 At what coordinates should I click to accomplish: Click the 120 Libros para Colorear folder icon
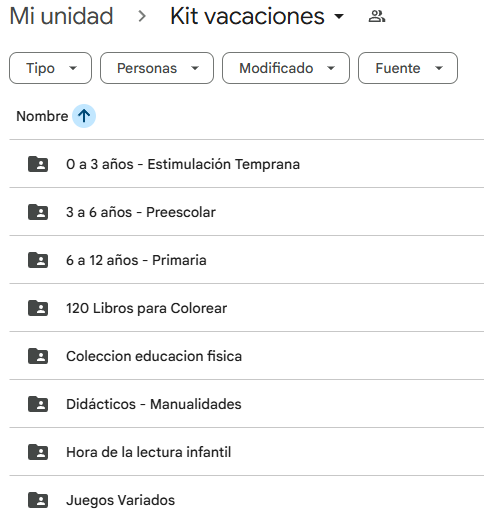pyautogui.click(x=38, y=308)
